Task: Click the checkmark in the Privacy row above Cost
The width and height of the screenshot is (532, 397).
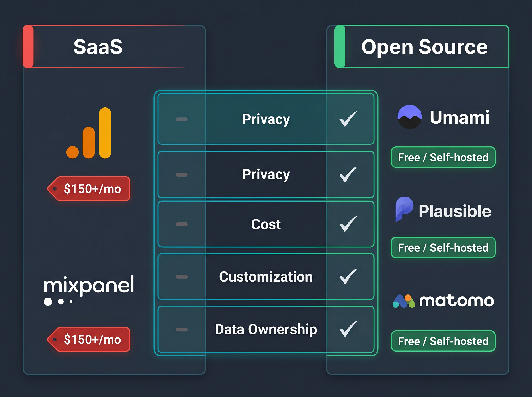Action: pos(348,174)
